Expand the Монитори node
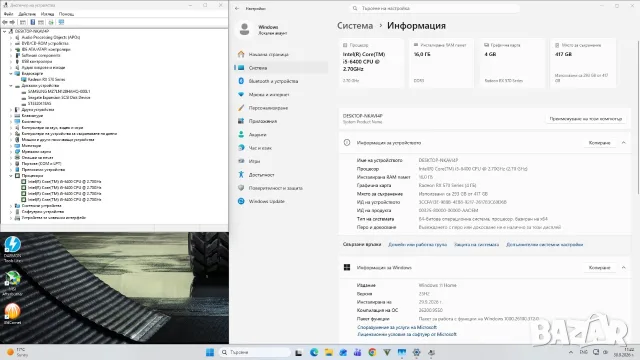640x360 pixels. [11, 146]
